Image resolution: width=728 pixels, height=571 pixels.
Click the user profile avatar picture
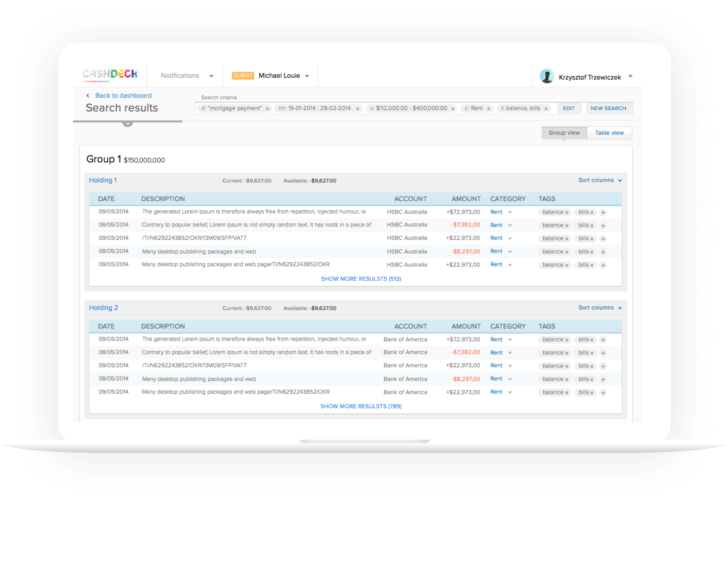[547, 75]
